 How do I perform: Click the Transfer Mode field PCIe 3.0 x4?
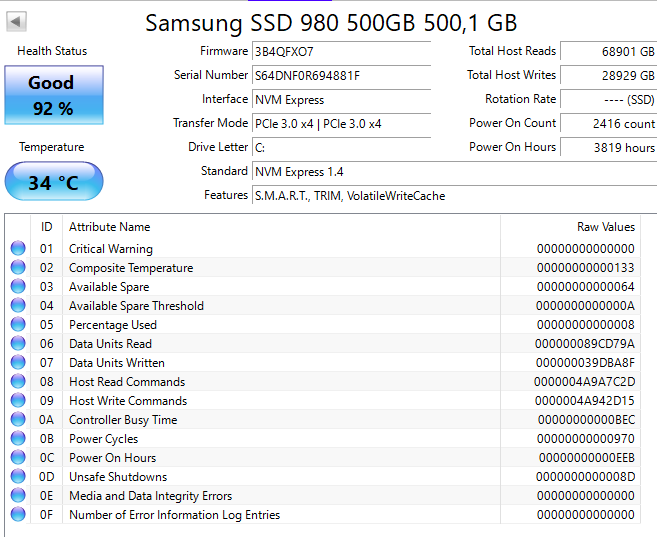(341, 124)
